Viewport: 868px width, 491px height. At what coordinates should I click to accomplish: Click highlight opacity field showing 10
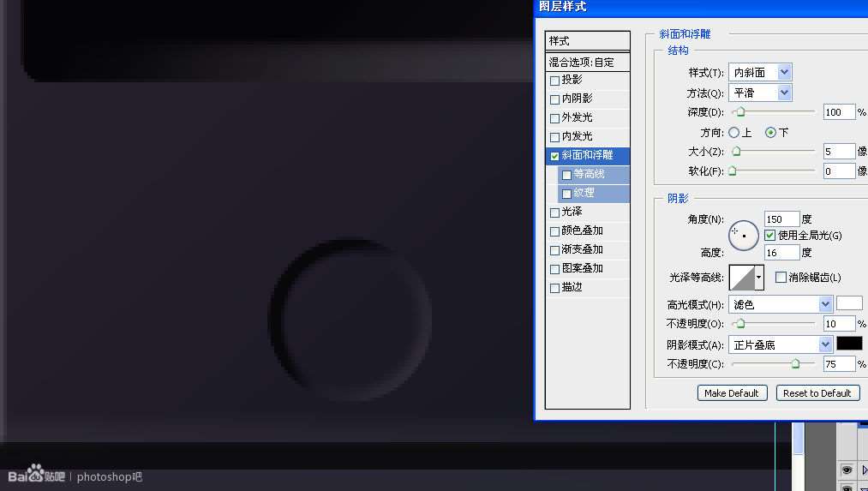click(x=839, y=324)
